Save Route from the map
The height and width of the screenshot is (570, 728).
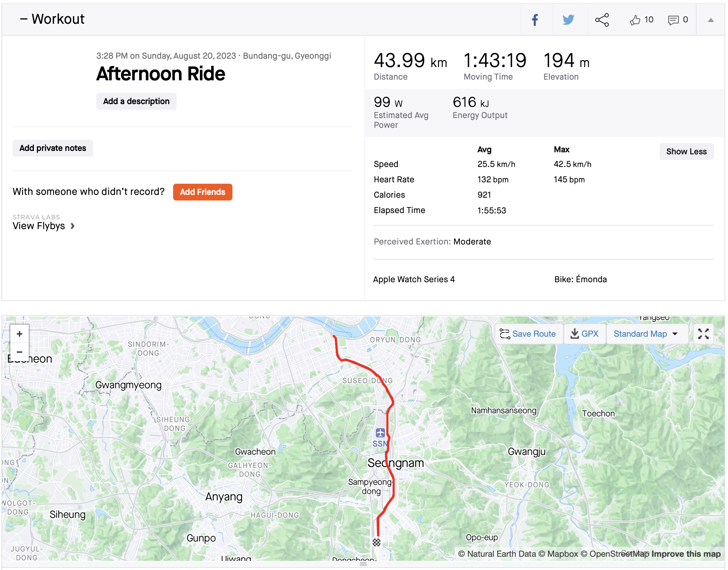[x=528, y=334]
